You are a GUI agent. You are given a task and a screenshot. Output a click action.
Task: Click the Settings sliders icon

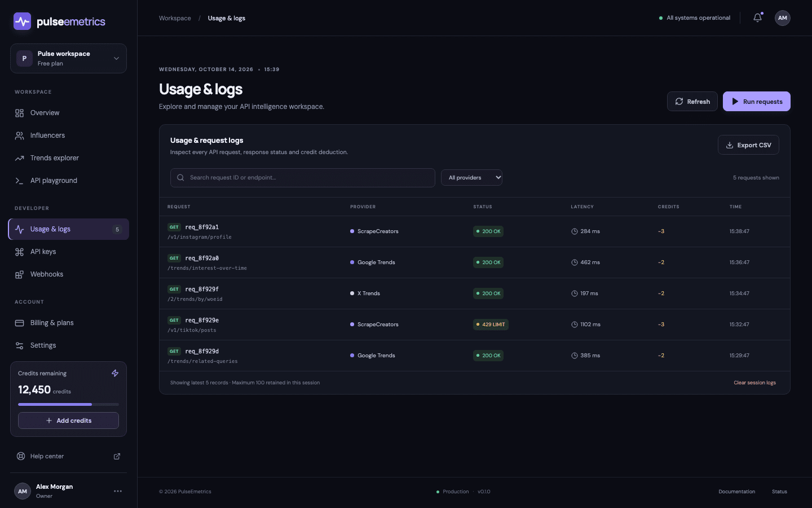(x=20, y=345)
